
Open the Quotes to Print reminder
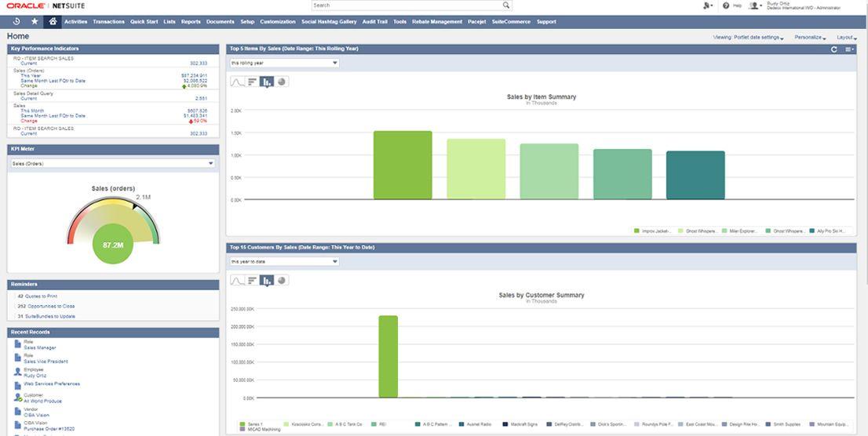42,296
